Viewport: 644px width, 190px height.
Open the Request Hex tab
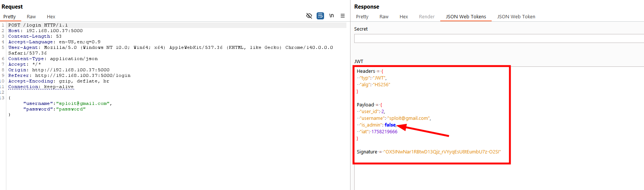pyautogui.click(x=51, y=17)
